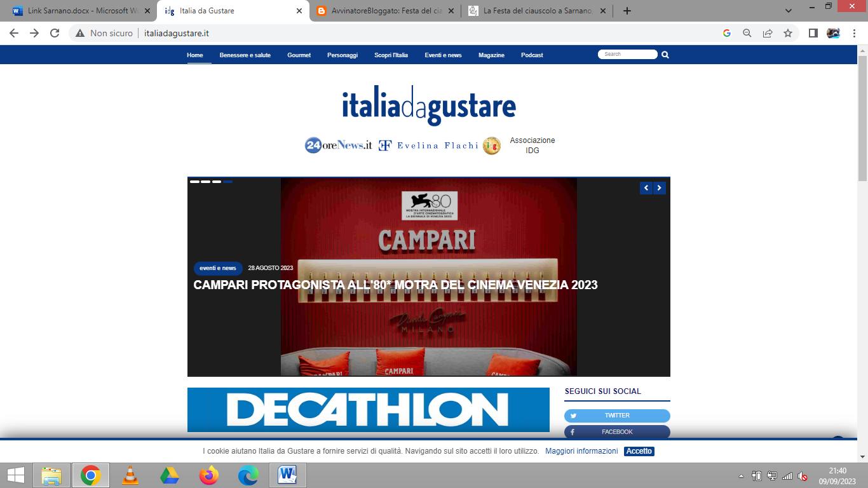The width and height of the screenshot is (868, 488).
Task: Open the Facebook social button
Action: pos(617,432)
